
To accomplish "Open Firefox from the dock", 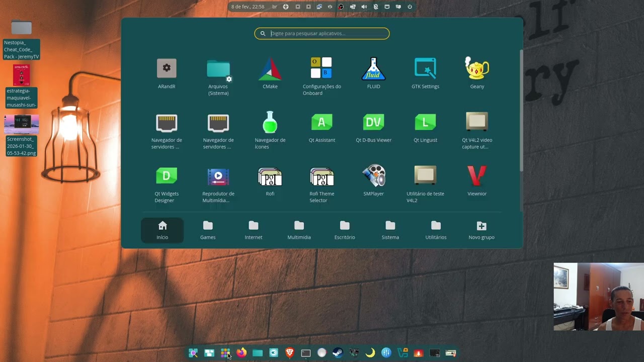I will click(x=242, y=353).
